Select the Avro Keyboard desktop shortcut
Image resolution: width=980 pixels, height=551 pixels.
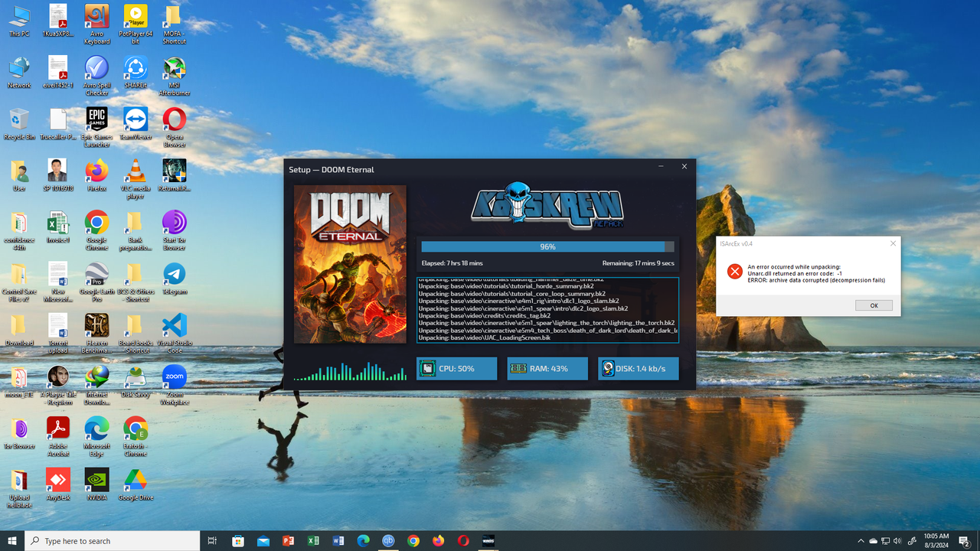coord(96,24)
